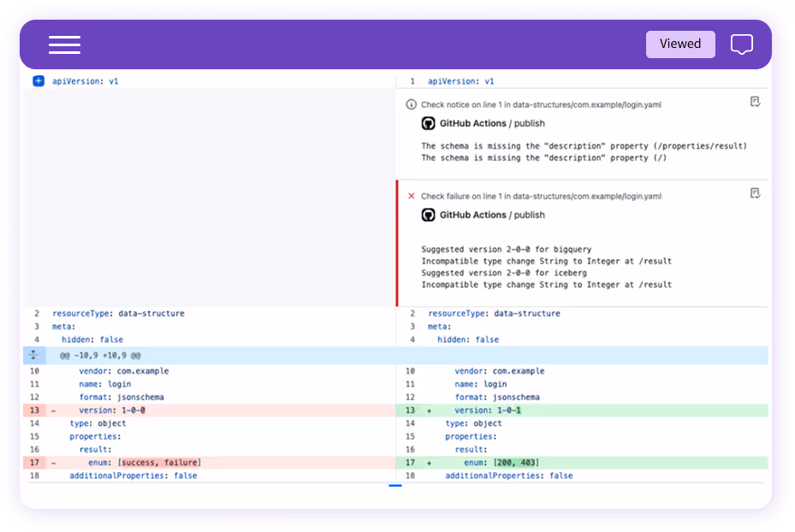Click GitHub logo in check failure annotation

[429, 215]
